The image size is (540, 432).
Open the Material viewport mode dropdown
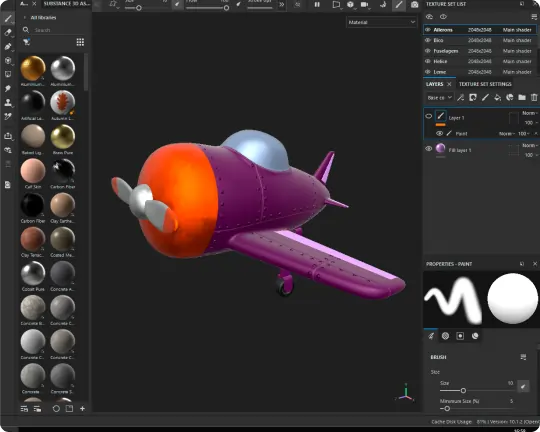coord(382,22)
